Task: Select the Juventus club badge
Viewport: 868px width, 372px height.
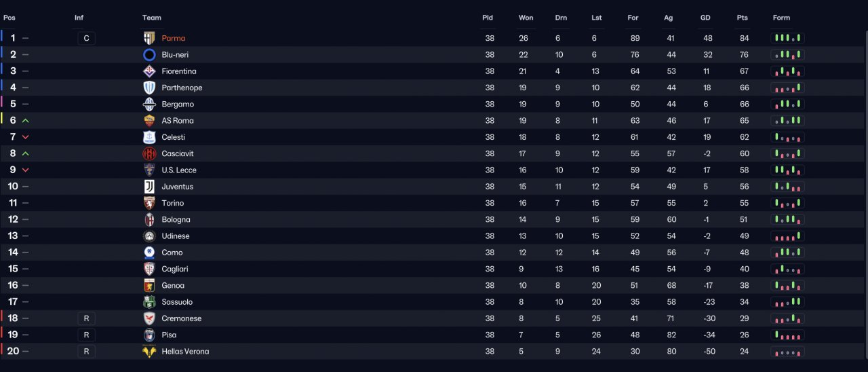Action: (x=149, y=187)
